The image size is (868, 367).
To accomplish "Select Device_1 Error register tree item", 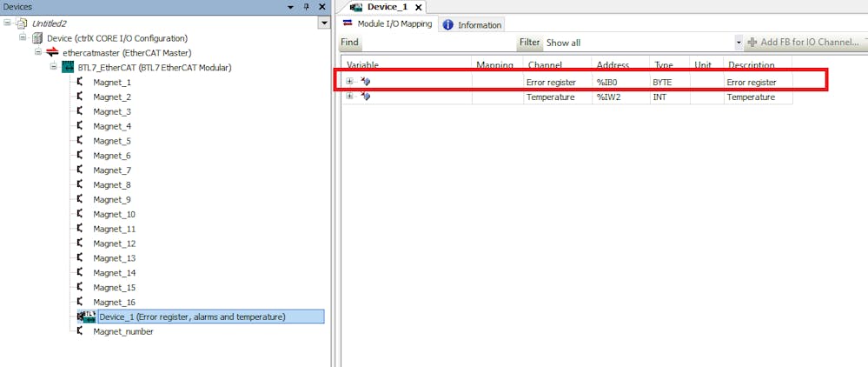I will (210, 317).
